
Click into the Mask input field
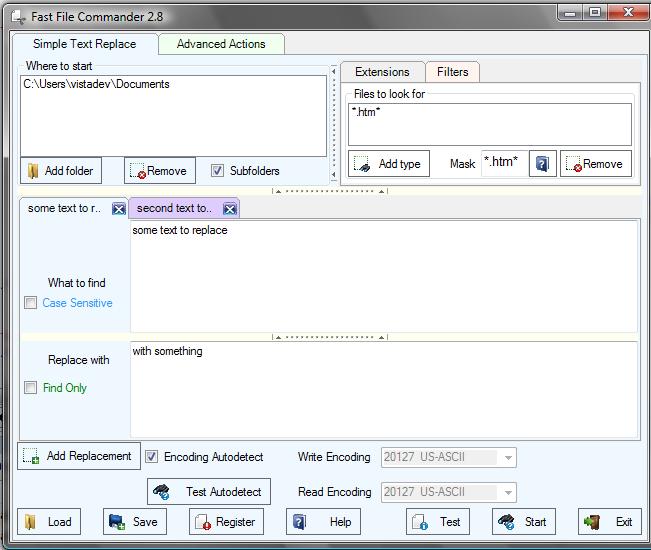click(x=504, y=164)
